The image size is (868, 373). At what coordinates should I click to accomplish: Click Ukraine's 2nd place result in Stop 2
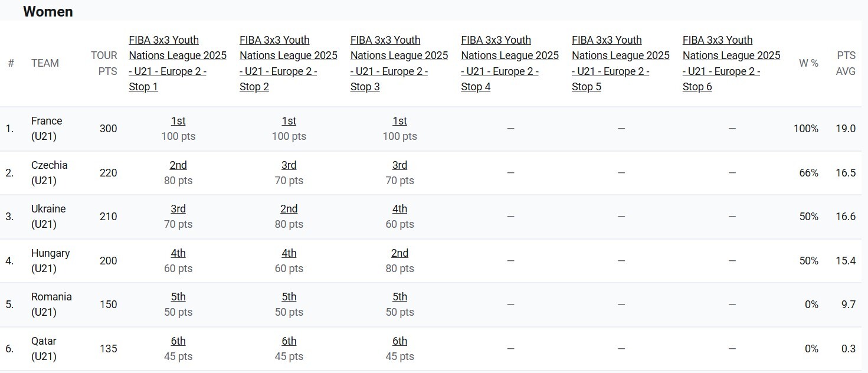289,209
